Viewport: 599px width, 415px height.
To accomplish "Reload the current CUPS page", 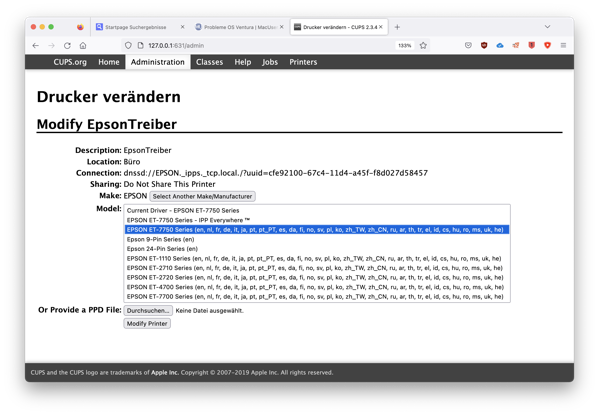I will [x=67, y=45].
